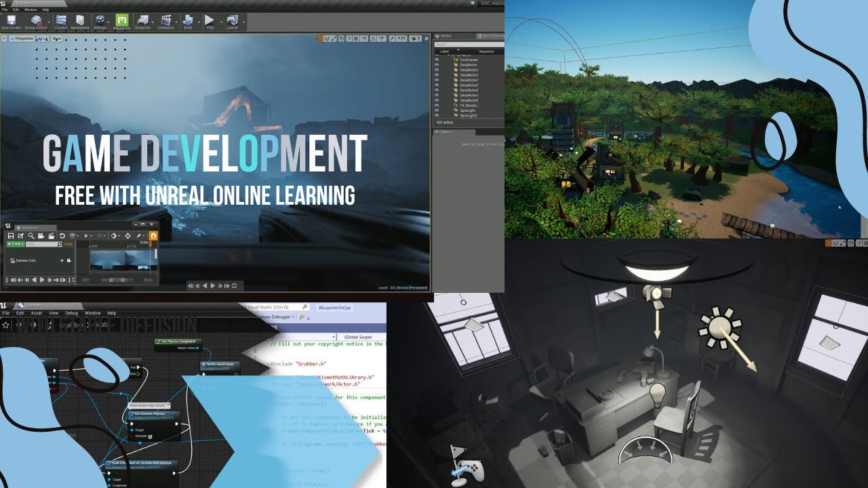Toggle the Sequencer orange snapping magnet
Image resolution: width=868 pixels, height=488 pixels.
(153, 236)
